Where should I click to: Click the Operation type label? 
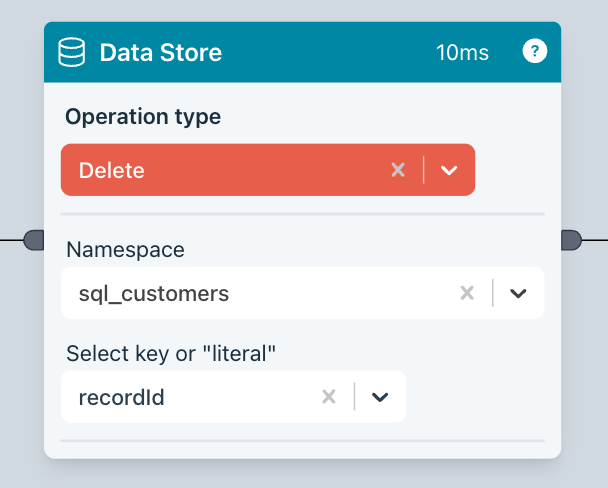tap(143, 116)
